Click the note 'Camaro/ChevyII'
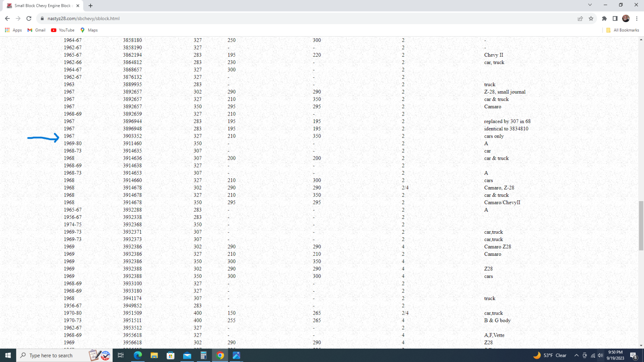 pos(502,202)
